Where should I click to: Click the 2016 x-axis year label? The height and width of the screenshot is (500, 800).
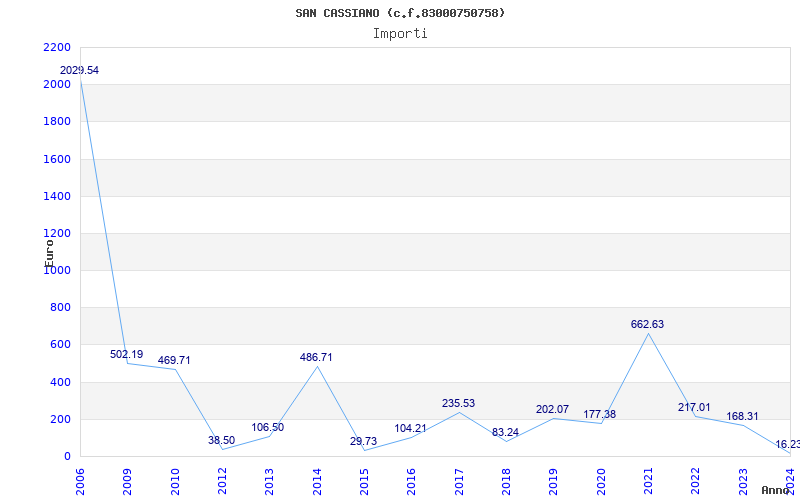[x=411, y=481]
